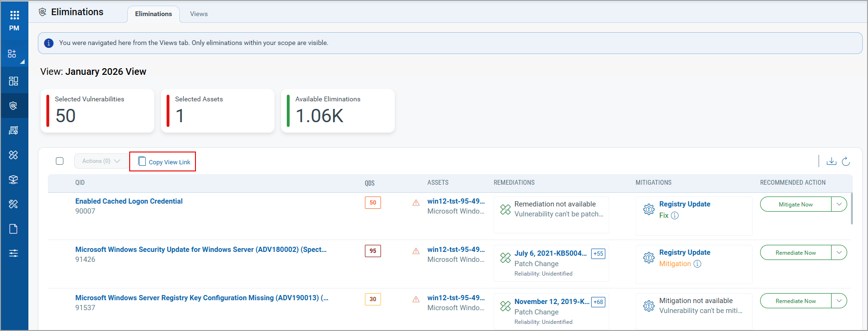
Task: Expand the Actions (0) dropdown
Action: click(101, 161)
